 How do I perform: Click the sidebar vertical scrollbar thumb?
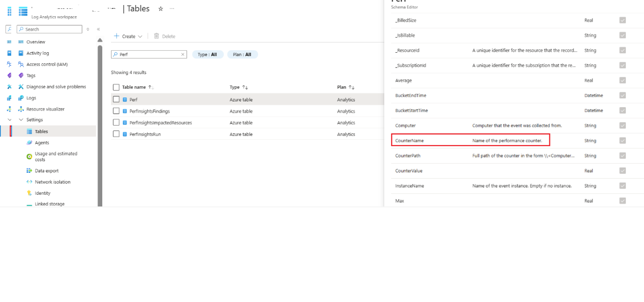click(x=100, y=126)
